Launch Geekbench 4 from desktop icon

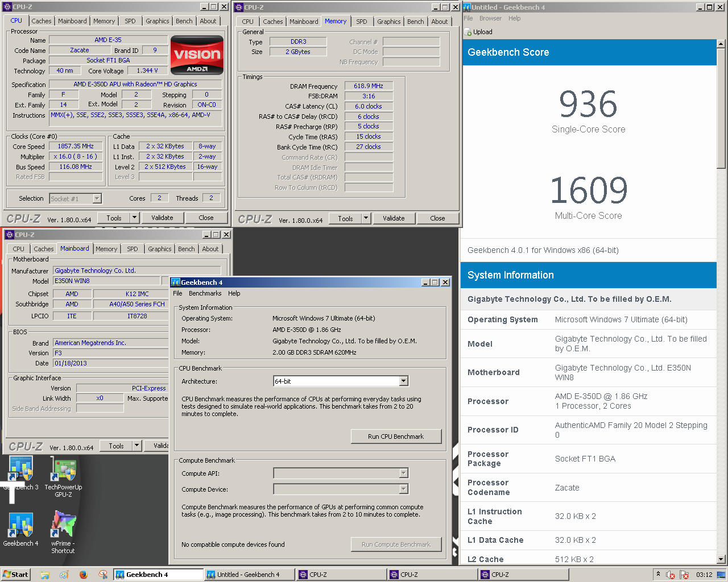(20, 530)
